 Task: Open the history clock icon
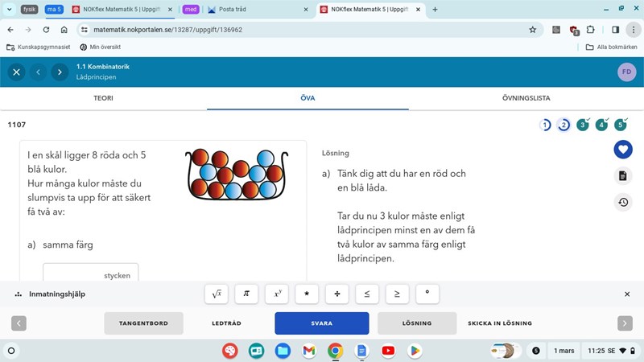point(622,202)
